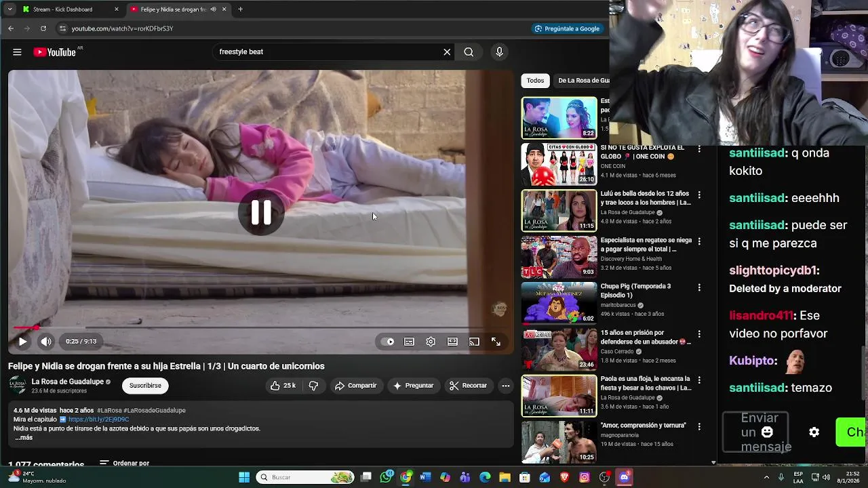Open Microsoft Word from the taskbar
Viewport: 868px width, 488px height.
(x=425, y=477)
